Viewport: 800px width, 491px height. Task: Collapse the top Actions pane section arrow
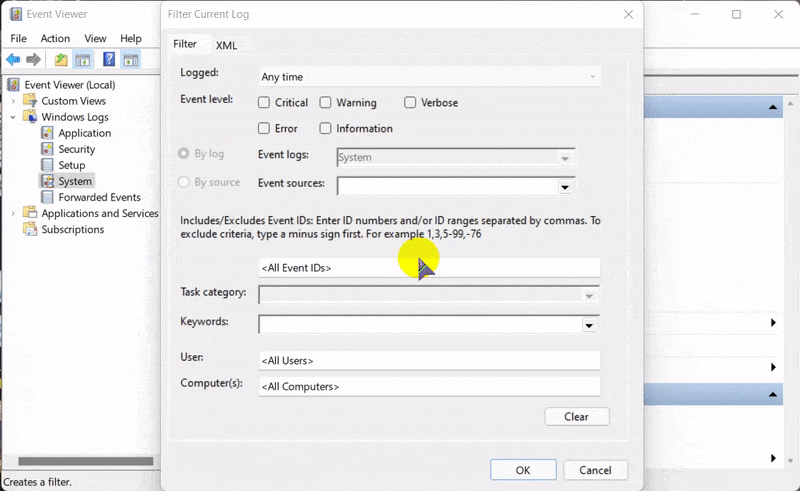(x=772, y=107)
